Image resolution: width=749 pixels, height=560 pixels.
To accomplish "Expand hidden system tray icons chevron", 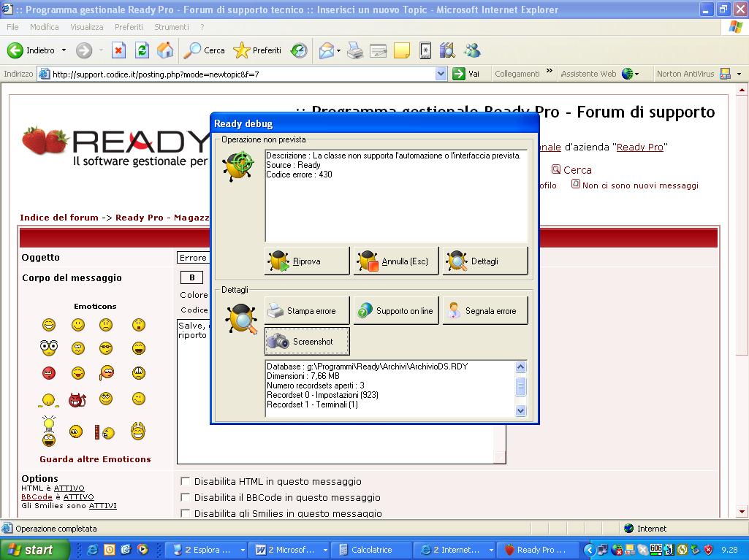I will (590, 550).
